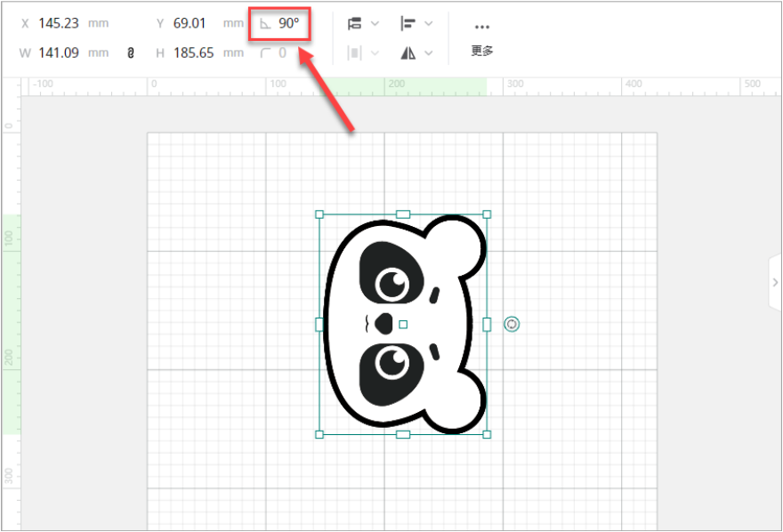
Task: Open the 更多 menu
Action: pos(482,52)
